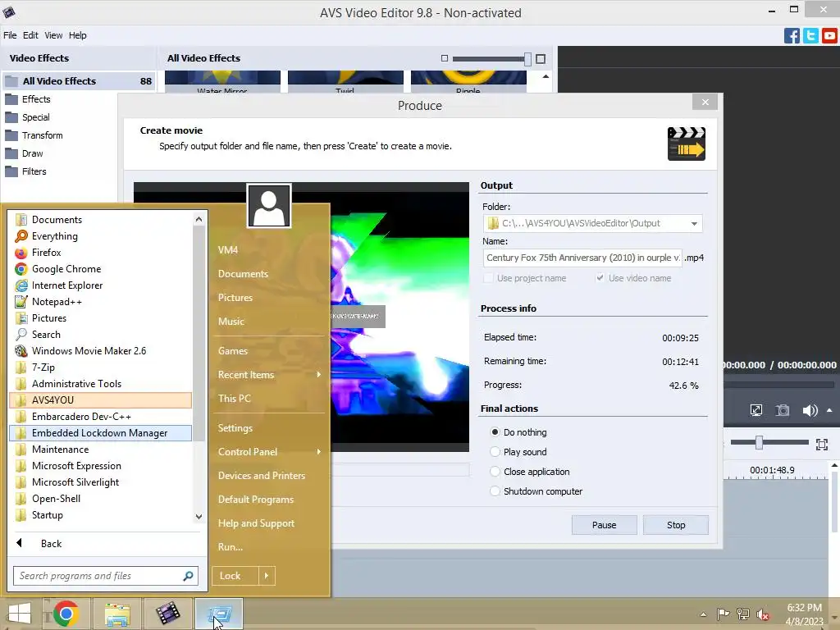840x630 pixels.
Task: Open the Twitter icon in AVS toolbar
Action: click(810, 35)
